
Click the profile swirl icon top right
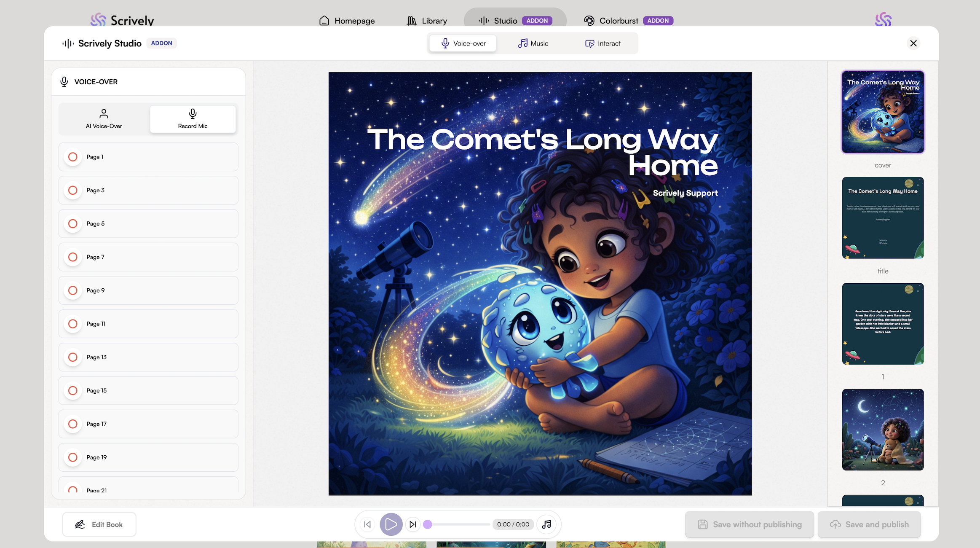(x=883, y=19)
